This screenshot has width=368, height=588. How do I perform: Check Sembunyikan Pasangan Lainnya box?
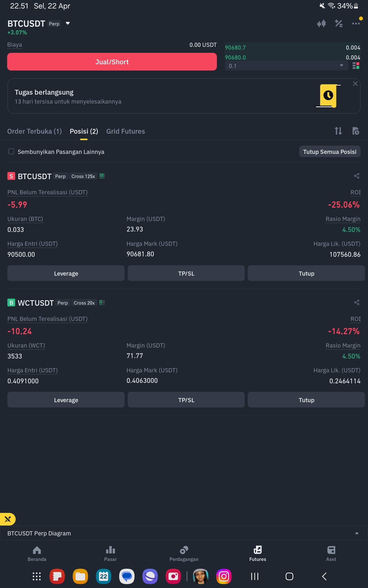pos(11,151)
